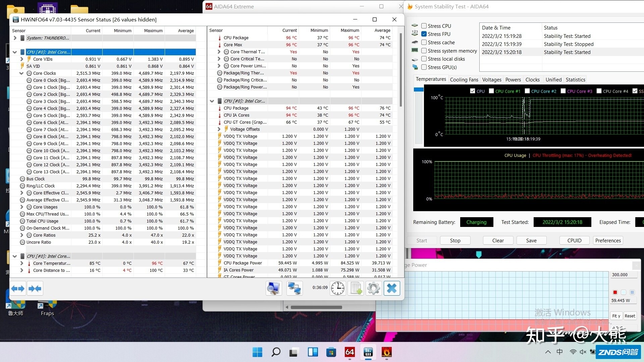
Task: Open Fraps desktop shortcut
Action: click(x=47, y=307)
